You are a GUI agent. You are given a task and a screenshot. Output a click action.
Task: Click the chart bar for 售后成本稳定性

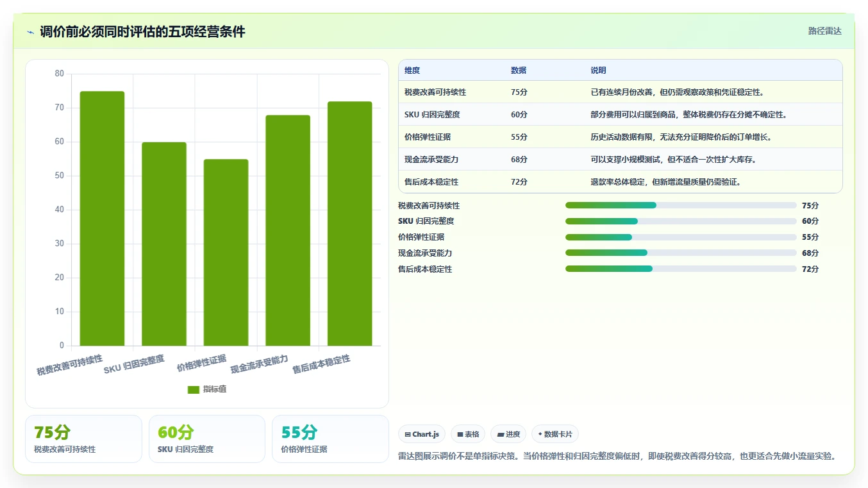point(350,224)
